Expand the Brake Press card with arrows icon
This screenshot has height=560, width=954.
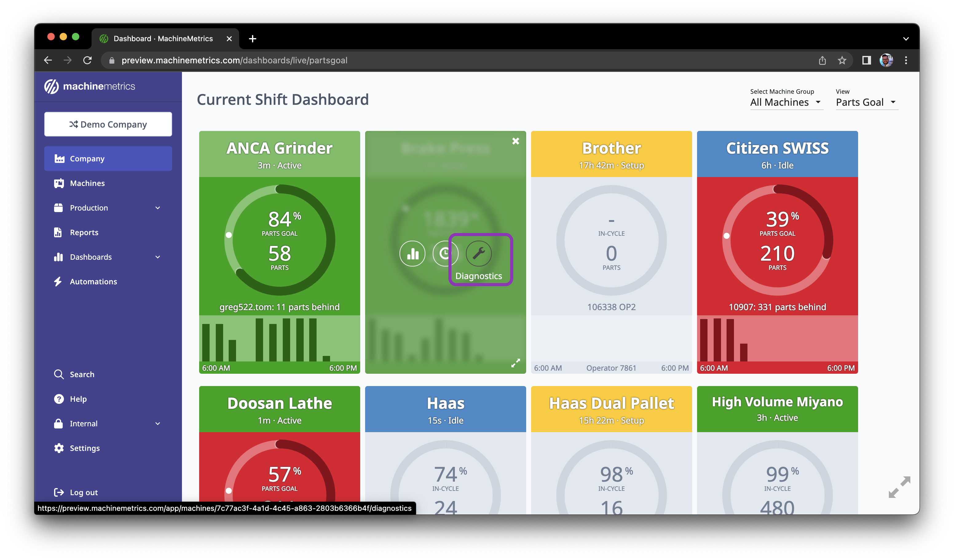coord(516,363)
